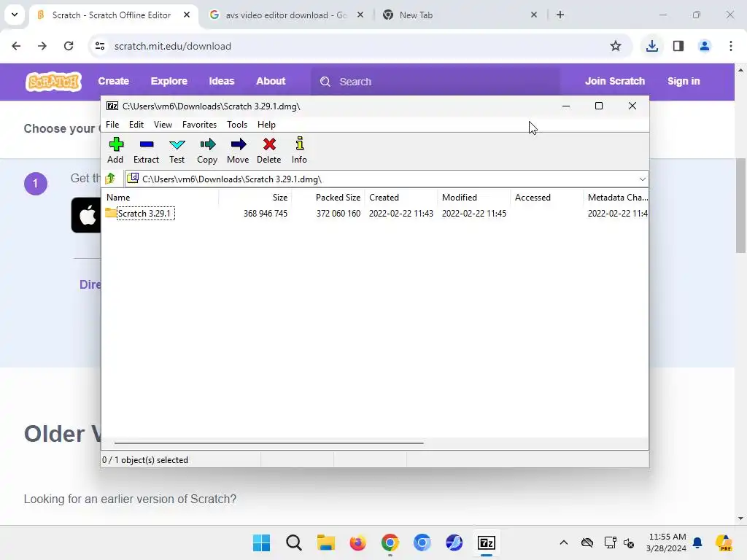Open the File menu in 7-Zip
747x560 pixels.
tap(112, 124)
